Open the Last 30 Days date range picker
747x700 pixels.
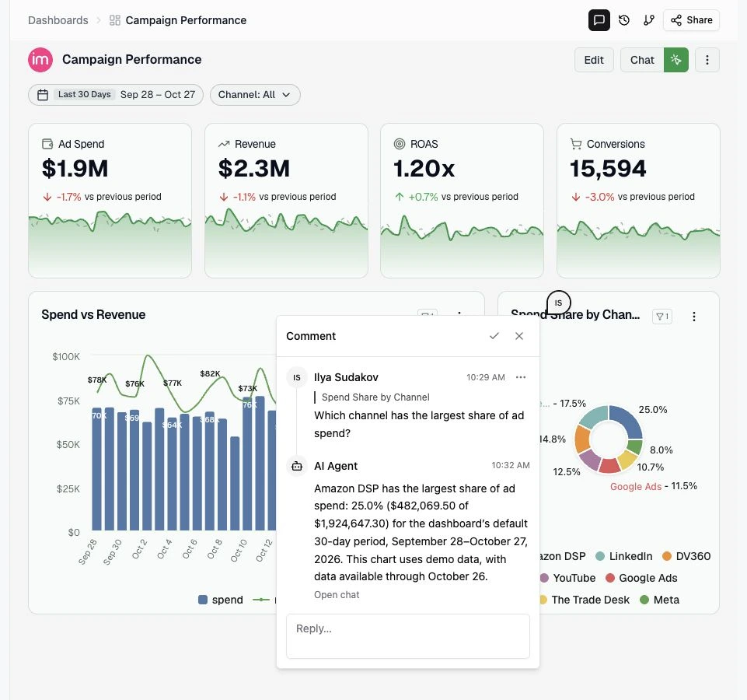click(116, 94)
